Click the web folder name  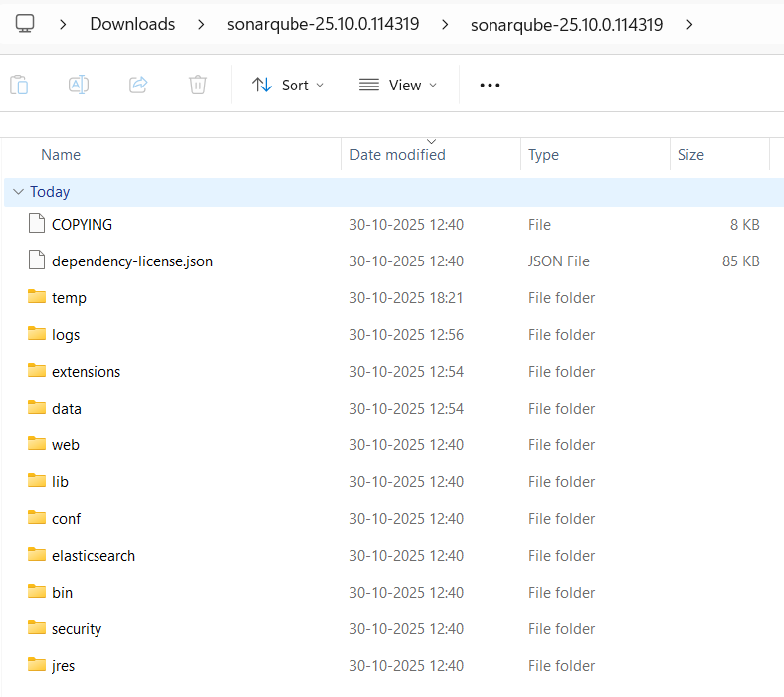66,445
